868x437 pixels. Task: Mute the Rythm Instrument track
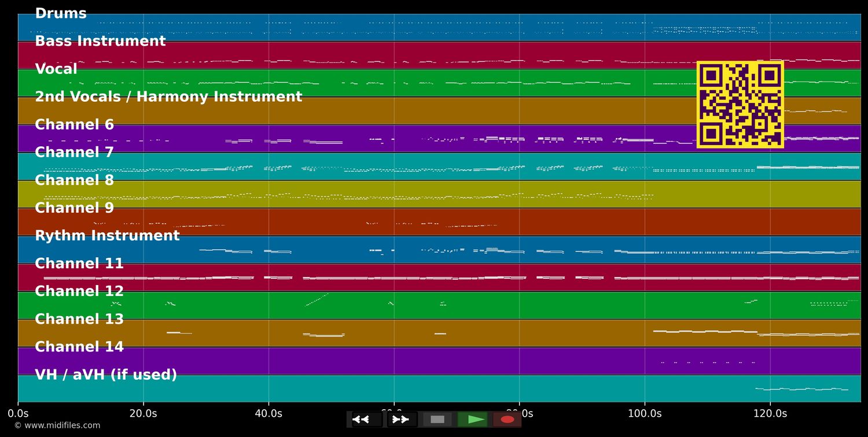[108, 235]
